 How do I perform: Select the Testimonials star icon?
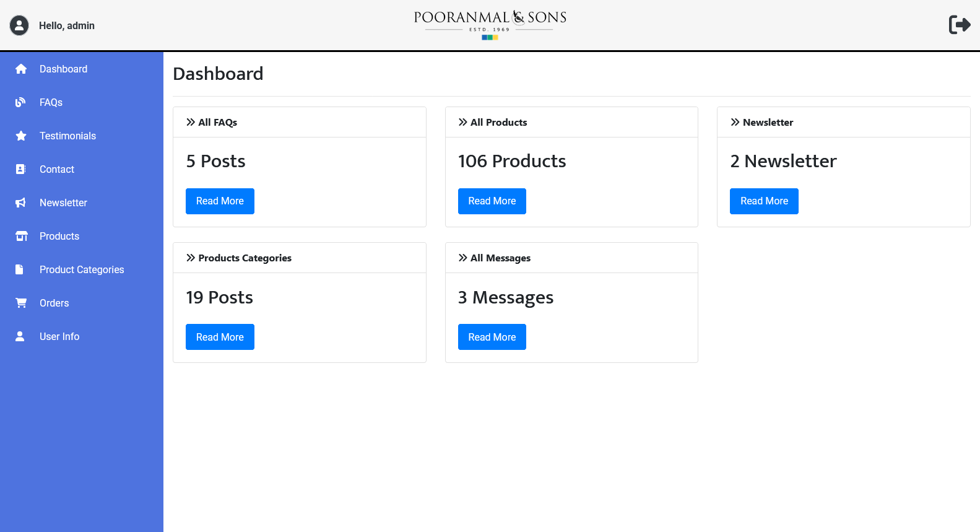(21, 136)
